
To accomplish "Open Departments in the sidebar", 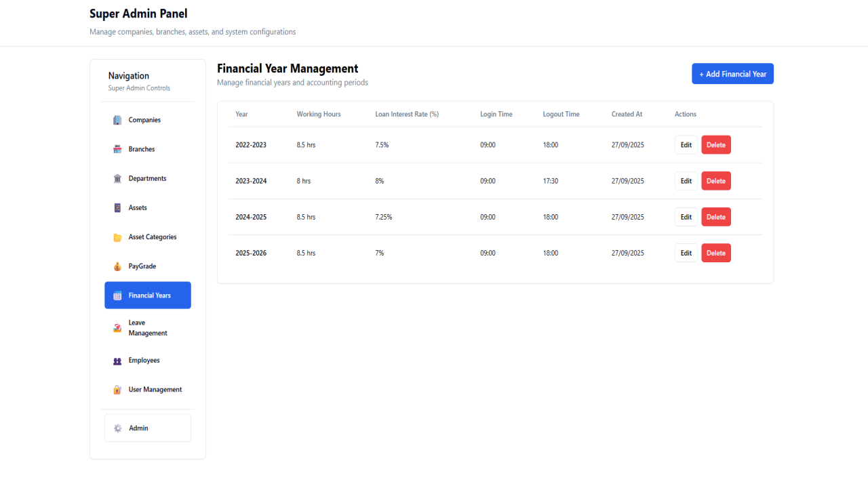I will click(x=148, y=178).
